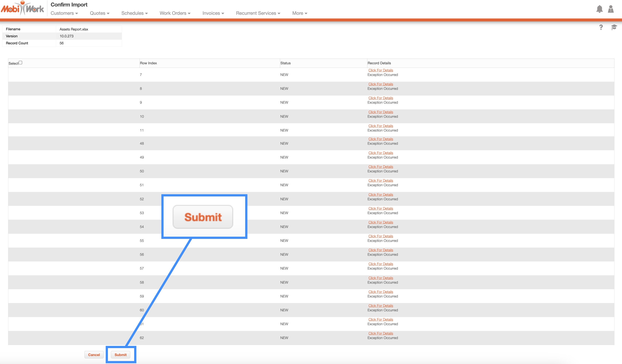Open the Work Orders menu
Image resolution: width=622 pixels, height=364 pixels.
175,13
